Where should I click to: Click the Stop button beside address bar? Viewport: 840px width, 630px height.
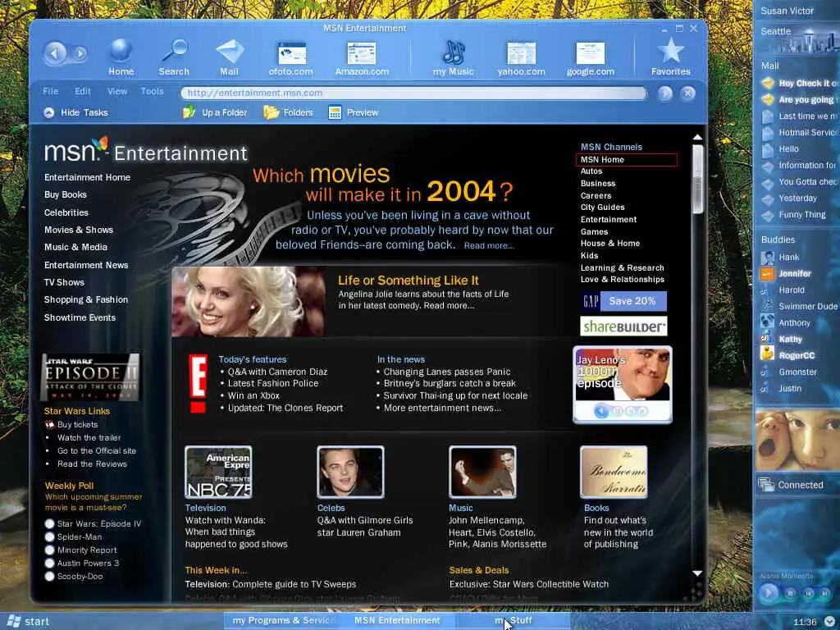(x=688, y=94)
